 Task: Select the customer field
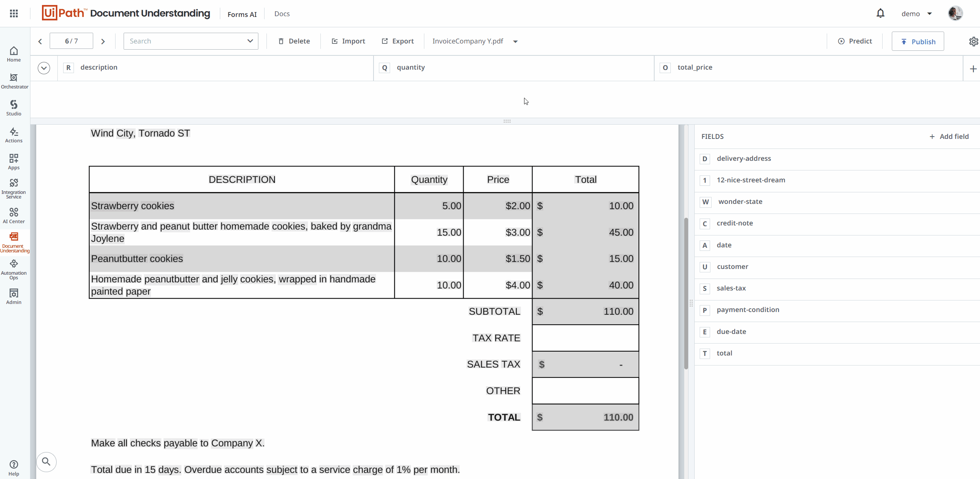838,267
